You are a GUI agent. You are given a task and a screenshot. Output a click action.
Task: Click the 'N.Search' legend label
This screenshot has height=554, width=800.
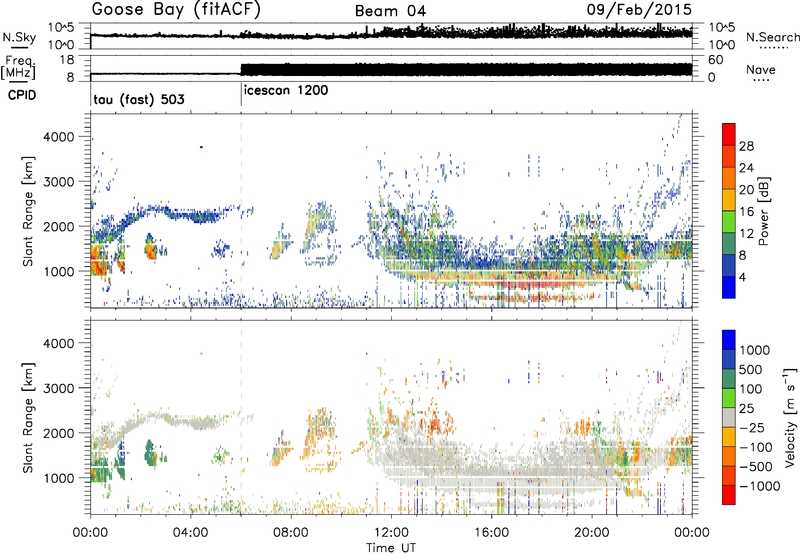point(773,37)
